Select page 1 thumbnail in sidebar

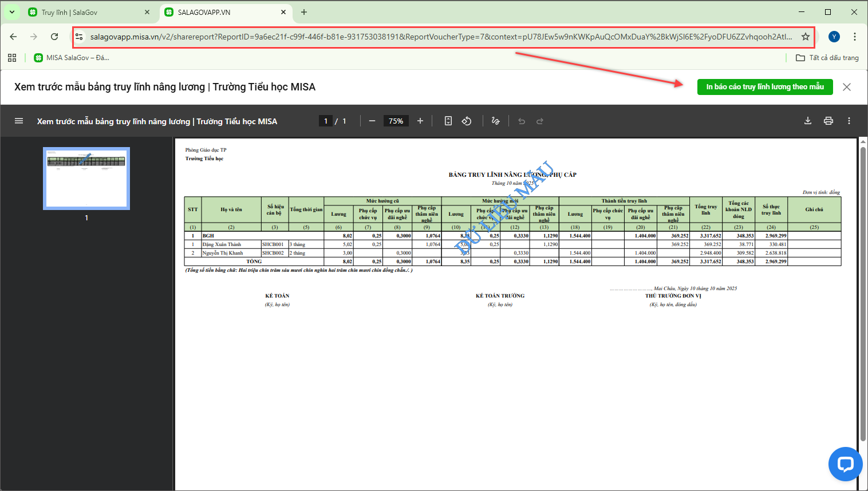click(86, 179)
